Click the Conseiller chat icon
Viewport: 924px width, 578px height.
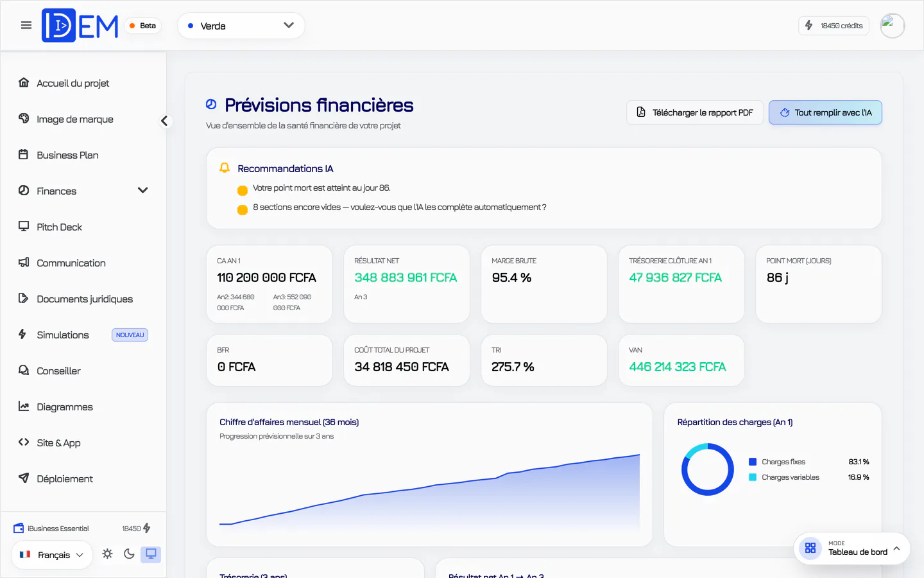(24, 370)
